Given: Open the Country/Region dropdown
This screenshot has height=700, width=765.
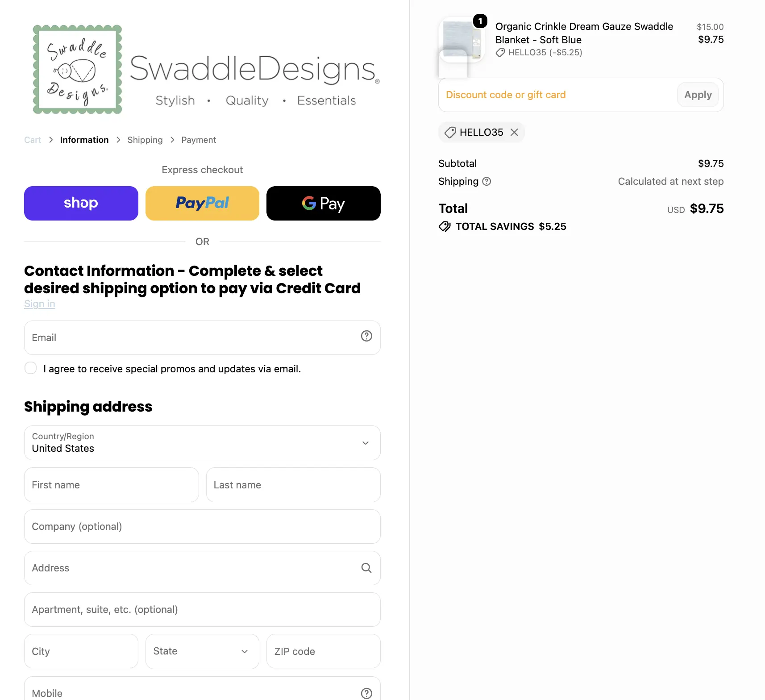Looking at the screenshot, I should [202, 443].
